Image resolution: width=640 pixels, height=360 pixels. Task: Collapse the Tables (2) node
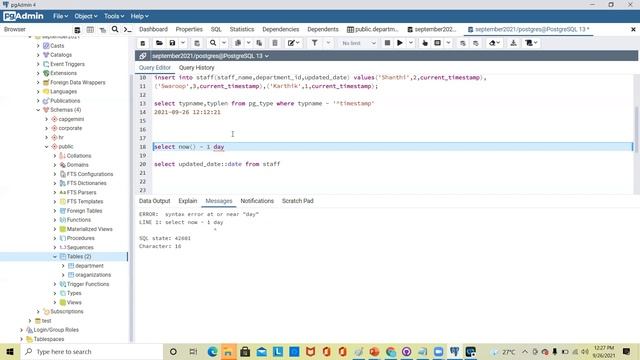[x=55, y=257]
